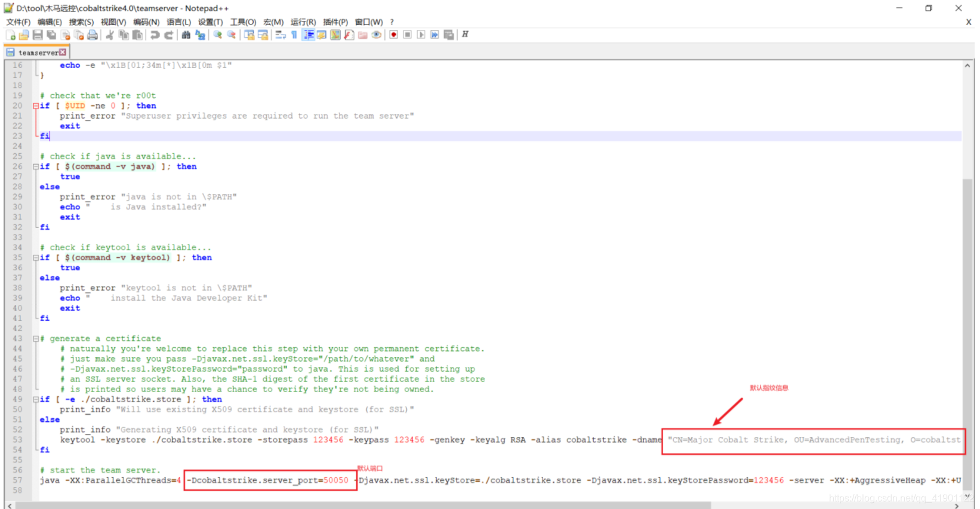Collapse the fold marker at line 20
The width and height of the screenshot is (980, 509).
[x=36, y=106]
